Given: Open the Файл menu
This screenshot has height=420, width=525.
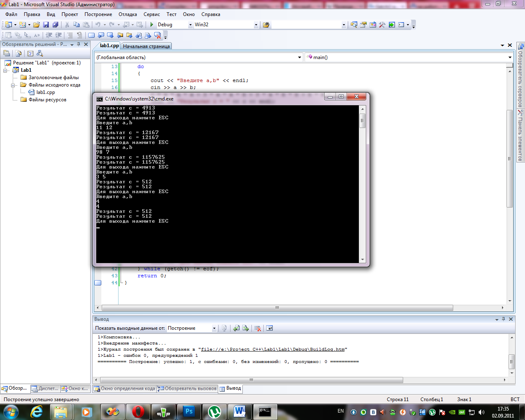Looking at the screenshot, I should click(x=11, y=14).
